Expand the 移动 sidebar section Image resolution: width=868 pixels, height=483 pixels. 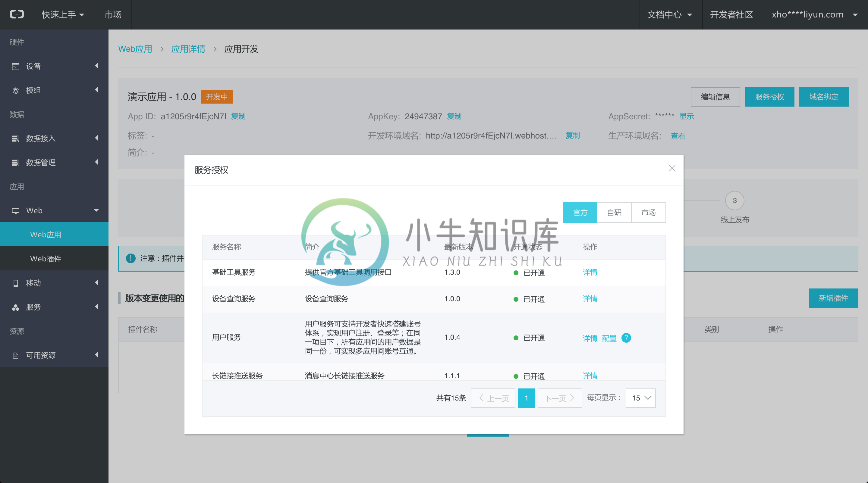click(x=97, y=283)
